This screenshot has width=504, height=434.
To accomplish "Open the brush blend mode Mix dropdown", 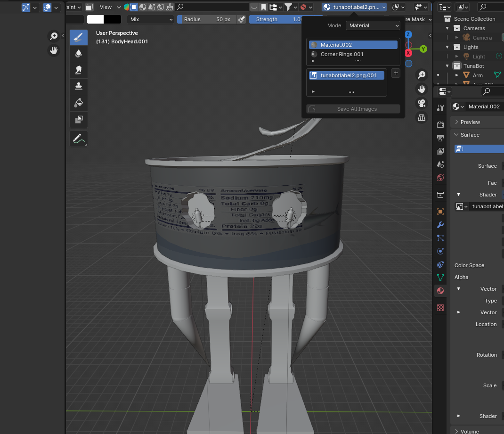I will [151, 19].
